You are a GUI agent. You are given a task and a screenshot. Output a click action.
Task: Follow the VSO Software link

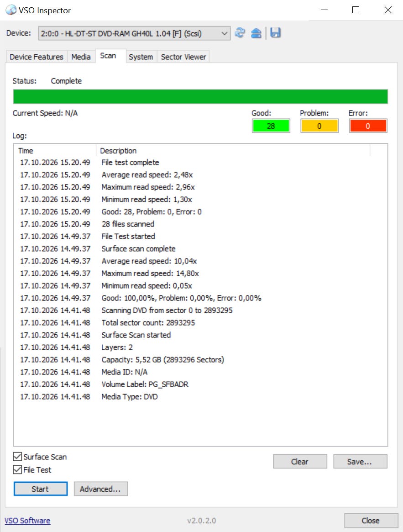[x=27, y=521]
